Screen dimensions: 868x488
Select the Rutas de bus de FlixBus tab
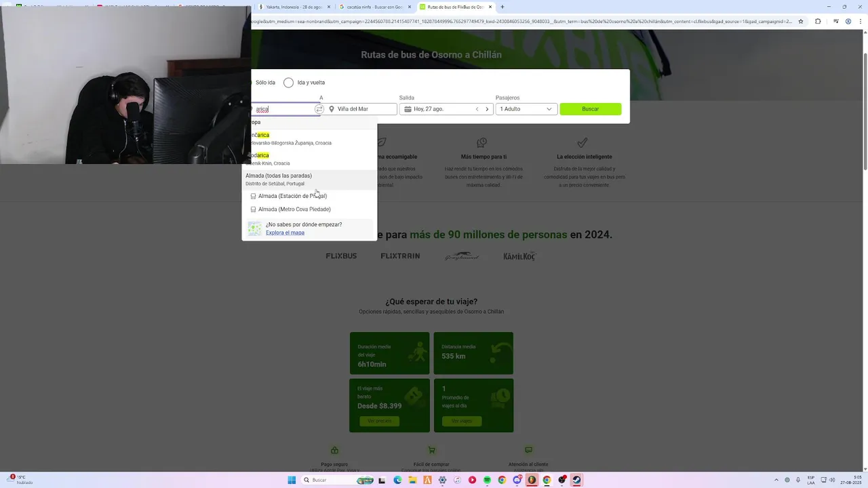tap(455, 7)
